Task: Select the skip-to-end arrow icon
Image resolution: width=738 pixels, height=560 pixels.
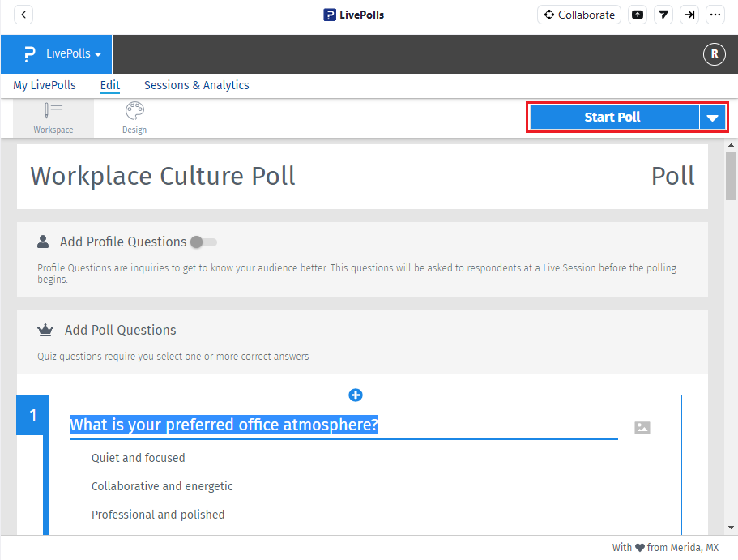Action: [689, 14]
